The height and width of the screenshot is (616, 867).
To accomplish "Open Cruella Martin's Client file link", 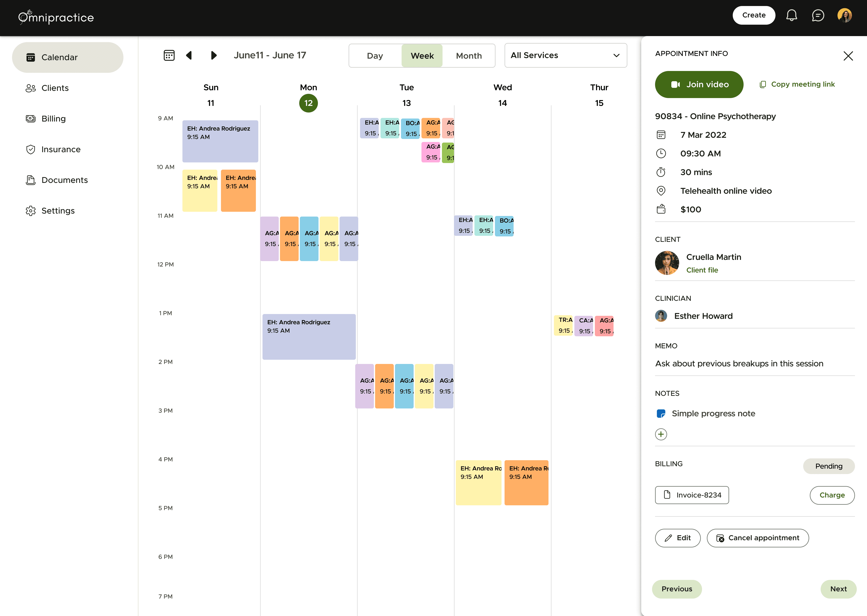I will [x=702, y=270].
